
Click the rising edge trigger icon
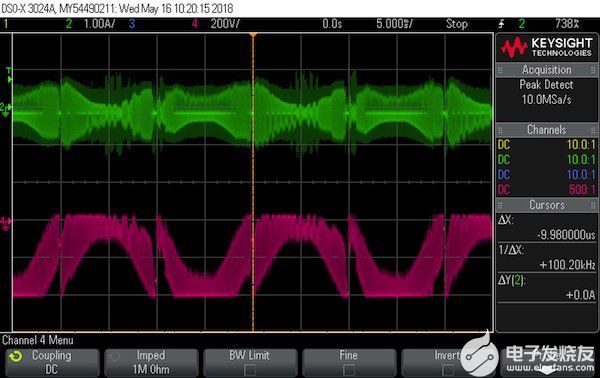pyautogui.click(x=502, y=24)
